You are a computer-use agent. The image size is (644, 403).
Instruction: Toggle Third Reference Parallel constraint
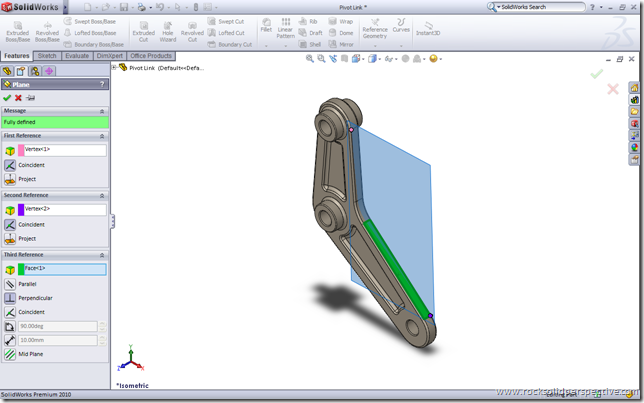10,284
